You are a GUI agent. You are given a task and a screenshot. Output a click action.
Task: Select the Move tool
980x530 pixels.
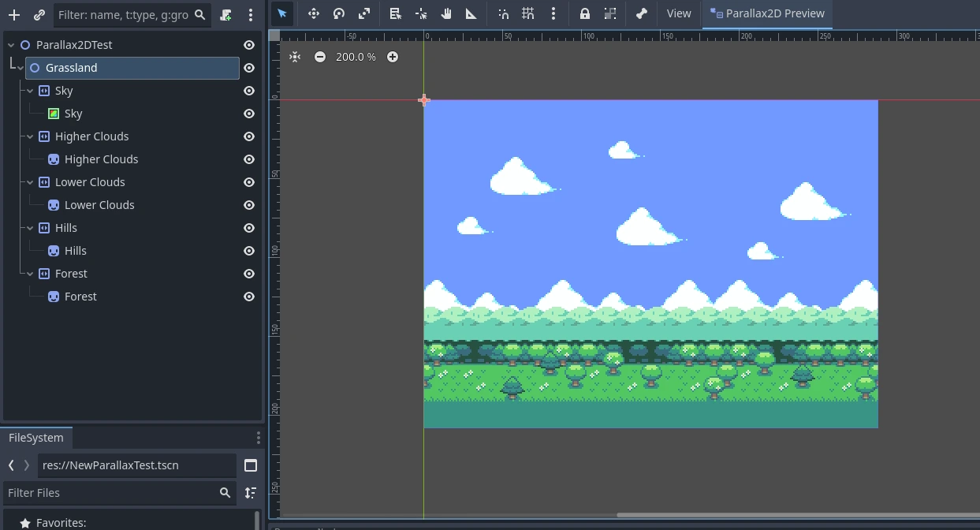click(x=313, y=13)
